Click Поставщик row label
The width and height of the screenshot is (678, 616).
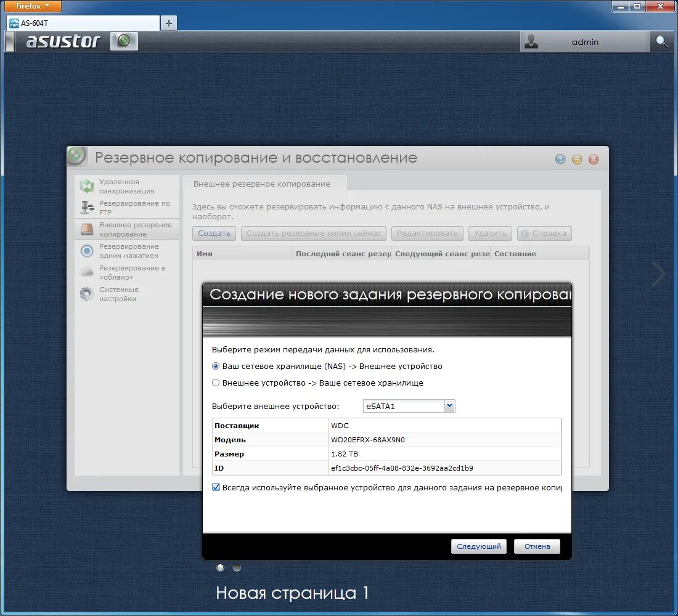coord(237,426)
